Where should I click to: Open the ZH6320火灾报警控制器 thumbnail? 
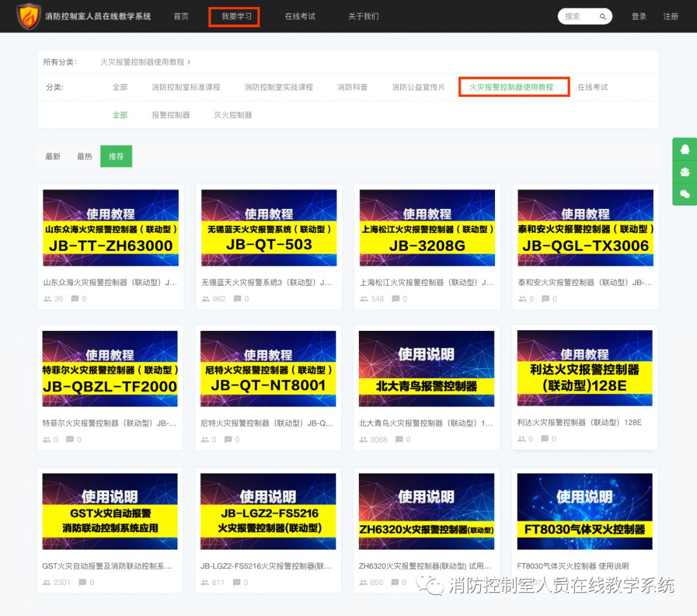coord(427,512)
